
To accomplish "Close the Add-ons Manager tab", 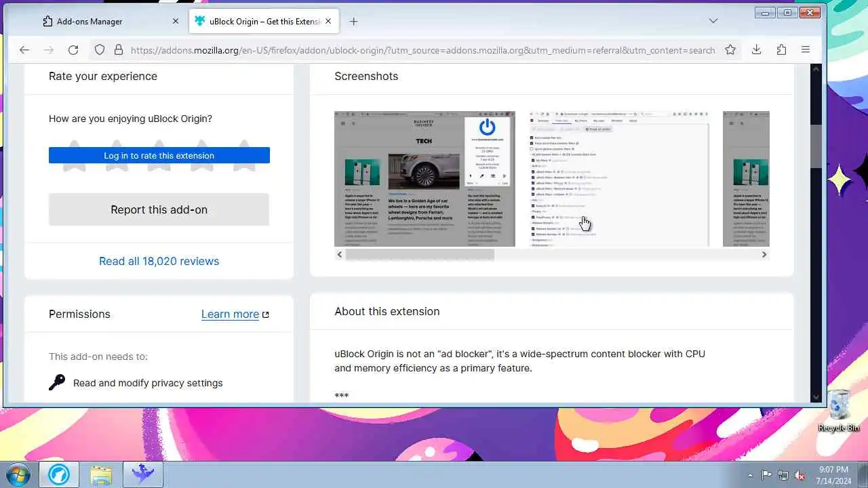I will point(176,21).
